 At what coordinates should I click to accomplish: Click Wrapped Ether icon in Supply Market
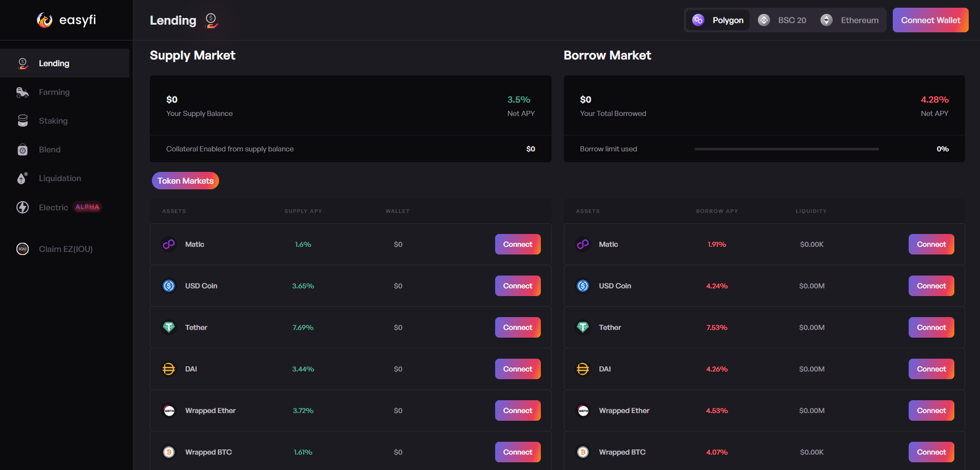click(x=169, y=410)
